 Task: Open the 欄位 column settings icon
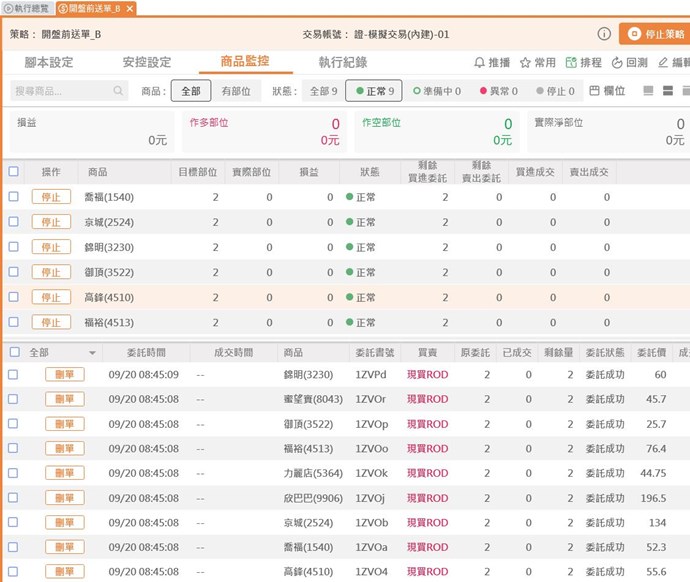click(x=595, y=91)
